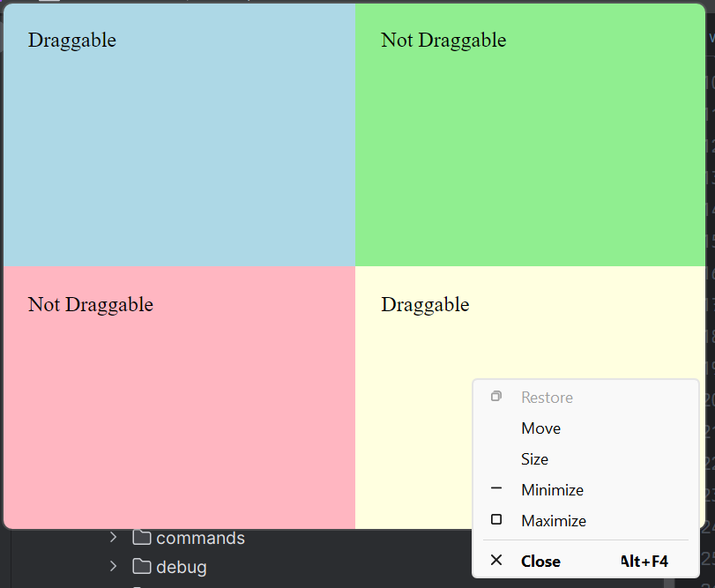The image size is (715, 588).
Task: Select Size from the window menu
Action: tap(534, 458)
